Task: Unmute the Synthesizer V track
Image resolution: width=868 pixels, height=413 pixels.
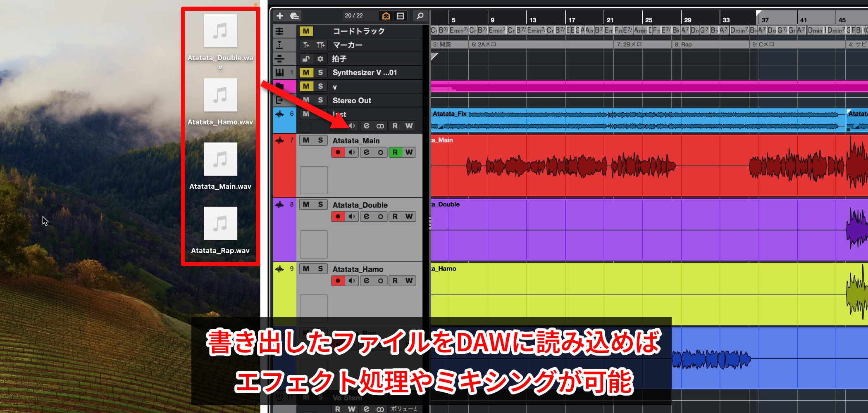Action: point(306,73)
